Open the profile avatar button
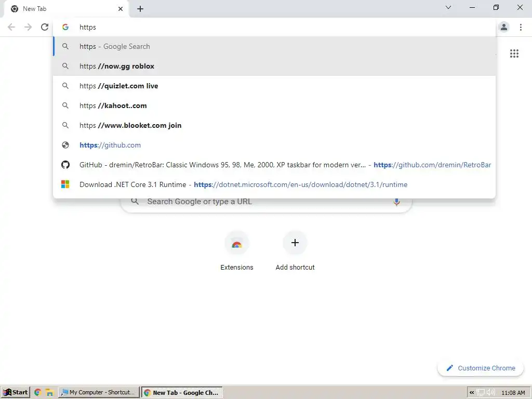532x399 pixels. [x=504, y=27]
